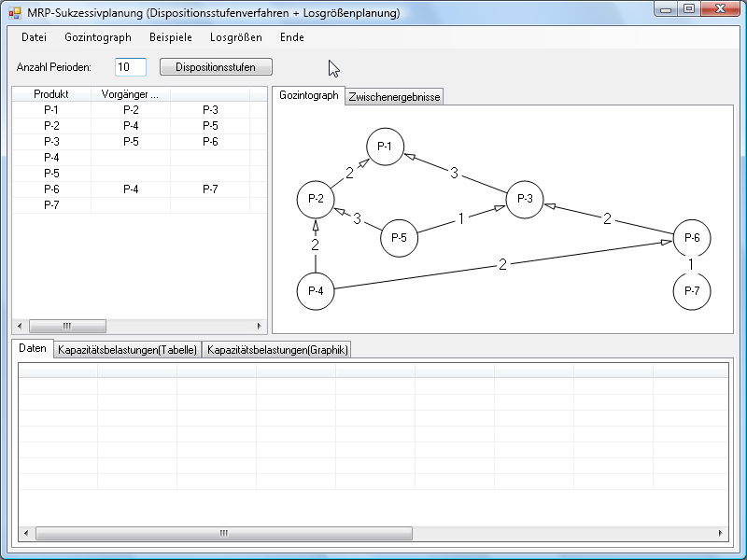This screenshot has height=560, width=747.
Task: Open the Kapazitätsbelastungen(Tabelle) tab
Action: [127, 350]
